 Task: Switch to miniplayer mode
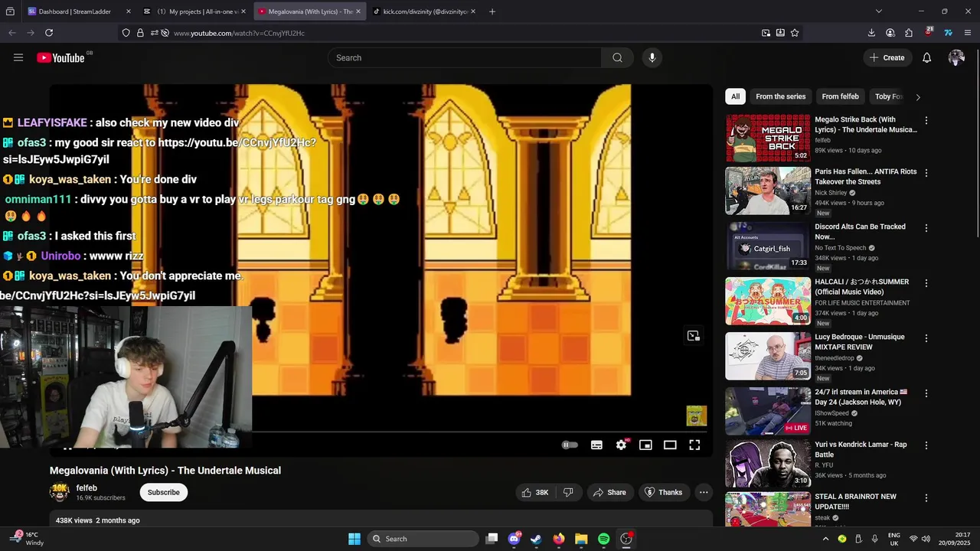tap(645, 445)
